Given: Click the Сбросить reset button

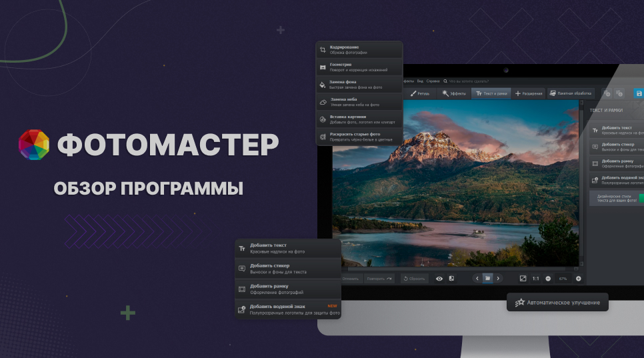Looking at the screenshot, I should pyautogui.click(x=415, y=278).
